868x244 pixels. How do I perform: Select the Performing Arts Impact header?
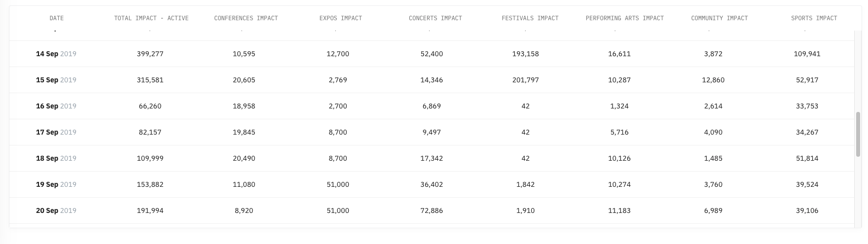click(x=625, y=18)
